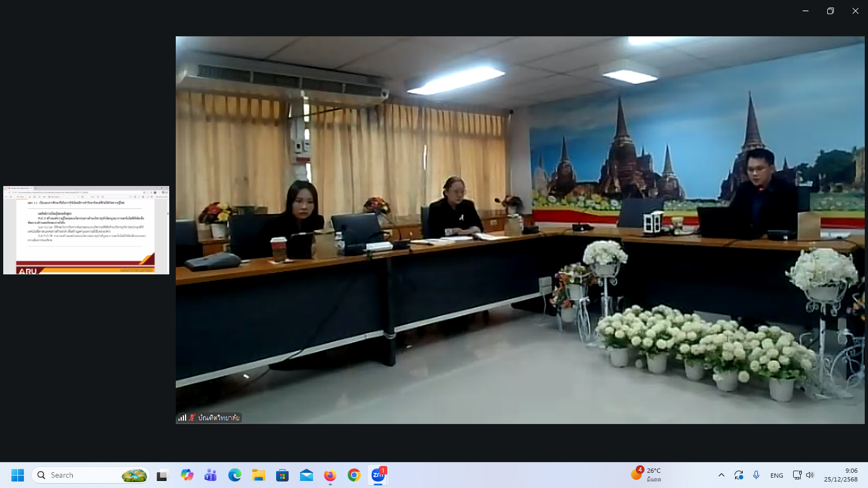Toggle Task View on taskbar
The image size is (868, 488).
point(162,476)
